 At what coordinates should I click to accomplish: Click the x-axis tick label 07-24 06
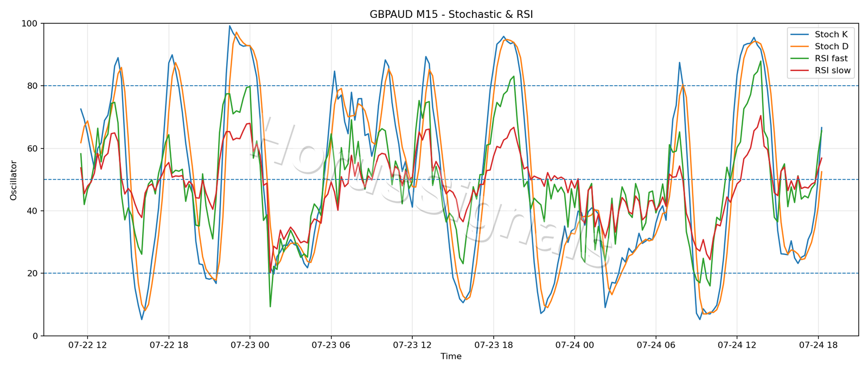click(x=656, y=344)
